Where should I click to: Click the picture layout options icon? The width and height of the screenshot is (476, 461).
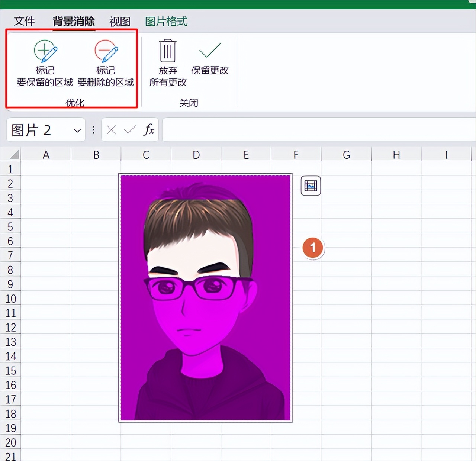311,186
